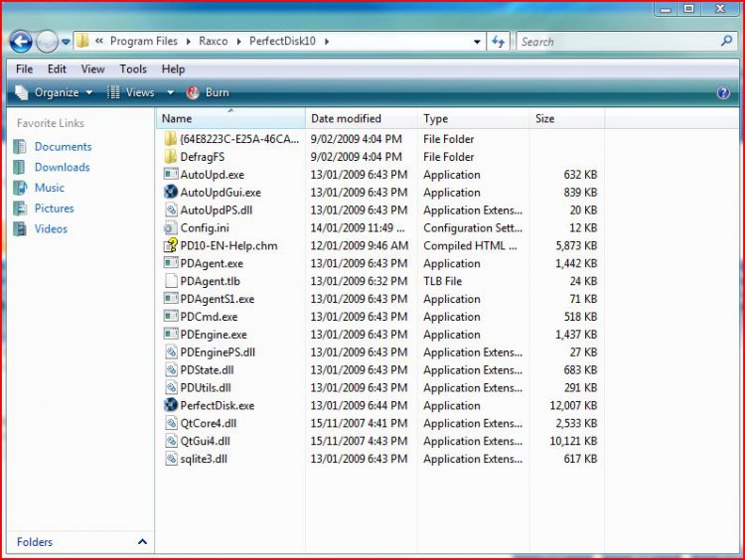Screen dimensions: 745x560
Task: Select the AutoUpdPS.dll file icon
Action: [171, 210]
